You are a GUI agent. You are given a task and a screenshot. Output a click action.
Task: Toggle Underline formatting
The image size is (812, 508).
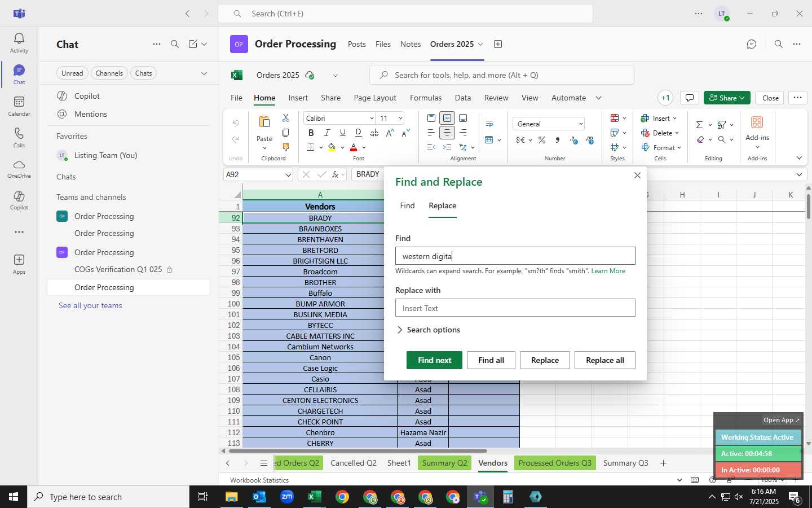(x=342, y=133)
